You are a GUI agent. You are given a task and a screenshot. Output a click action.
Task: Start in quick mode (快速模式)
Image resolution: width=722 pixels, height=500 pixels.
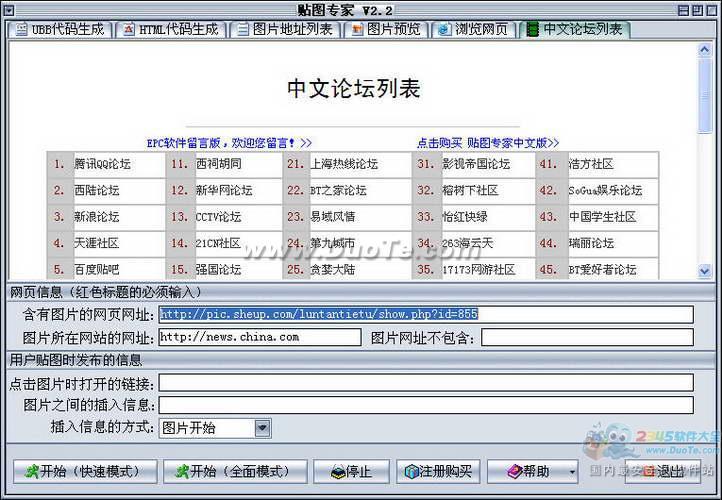85,471
